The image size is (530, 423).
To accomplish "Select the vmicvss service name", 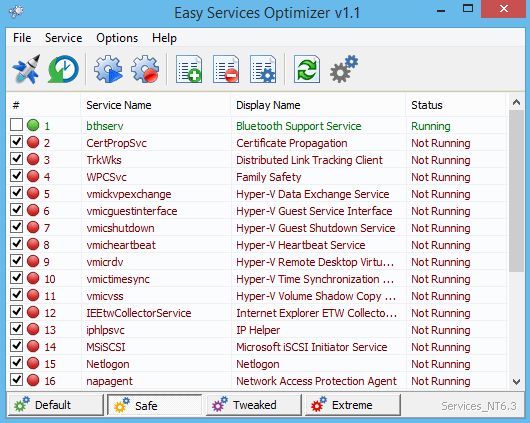I will pos(105,296).
